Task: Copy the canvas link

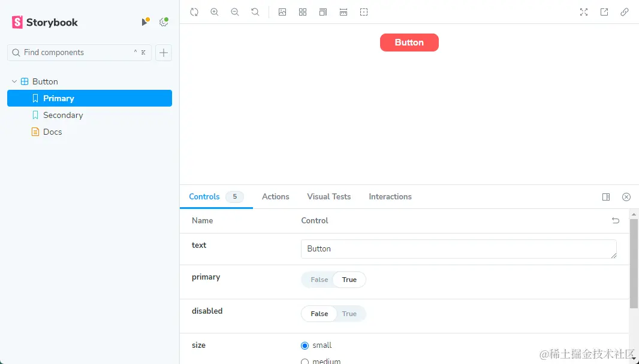Action: coord(625,12)
